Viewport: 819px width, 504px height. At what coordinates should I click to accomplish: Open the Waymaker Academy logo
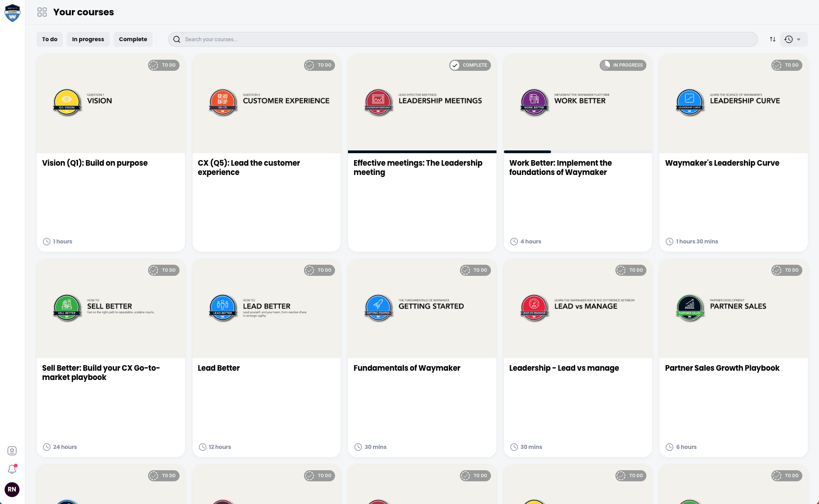12,12
